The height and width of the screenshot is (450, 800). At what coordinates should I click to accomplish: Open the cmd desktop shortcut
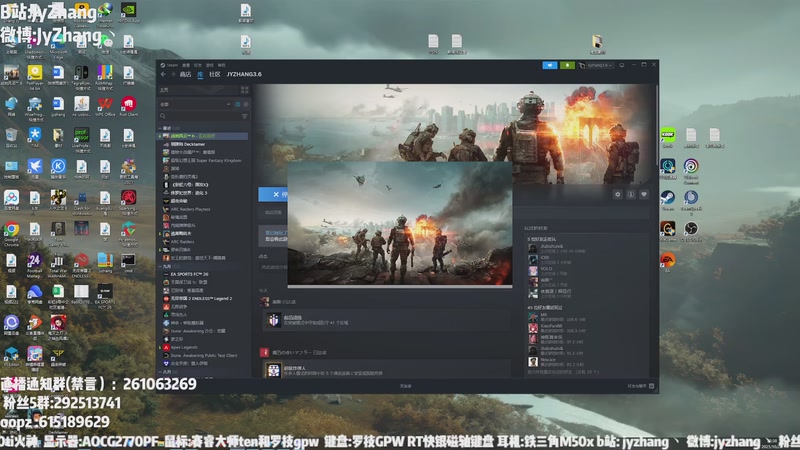click(x=129, y=264)
